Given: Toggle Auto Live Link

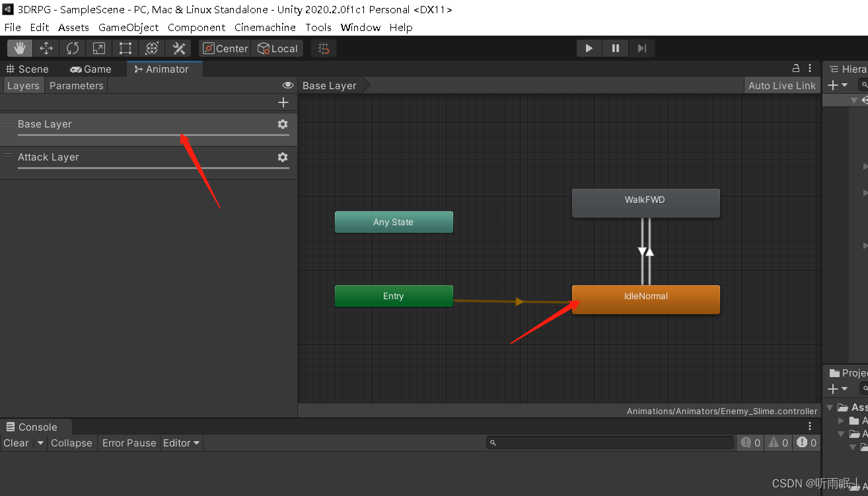Looking at the screenshot, I should (782, 86).
